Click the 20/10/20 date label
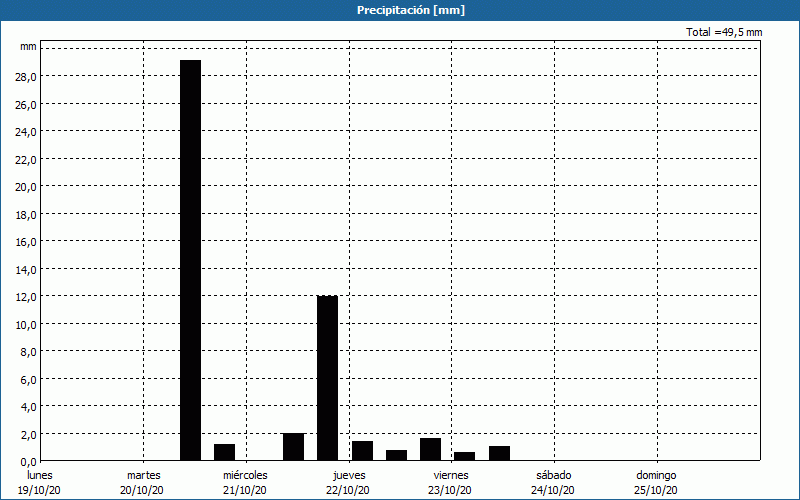This screenshot has height=500, width=800. [x=142, y=490]
